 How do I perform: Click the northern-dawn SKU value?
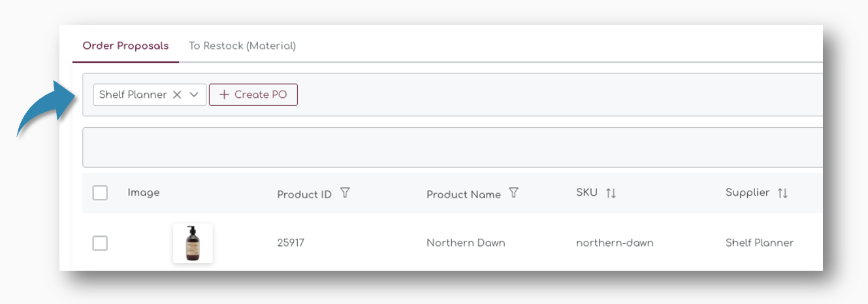(615, 243)
